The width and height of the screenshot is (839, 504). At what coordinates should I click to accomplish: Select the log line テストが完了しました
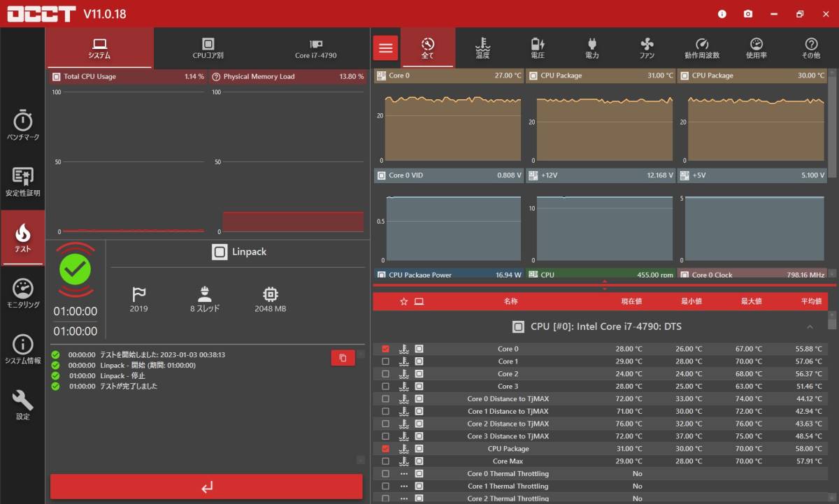[129, 386]
